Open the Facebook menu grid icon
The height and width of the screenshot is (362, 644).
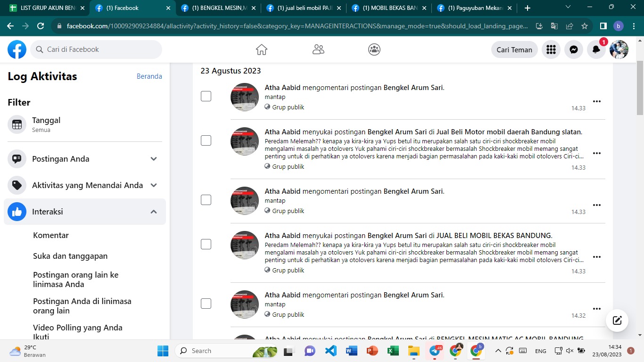click(x=551, y=49)
